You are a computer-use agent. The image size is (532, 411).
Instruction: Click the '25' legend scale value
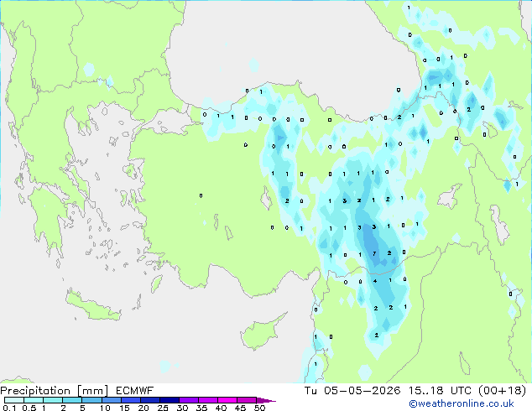(163, 408)
